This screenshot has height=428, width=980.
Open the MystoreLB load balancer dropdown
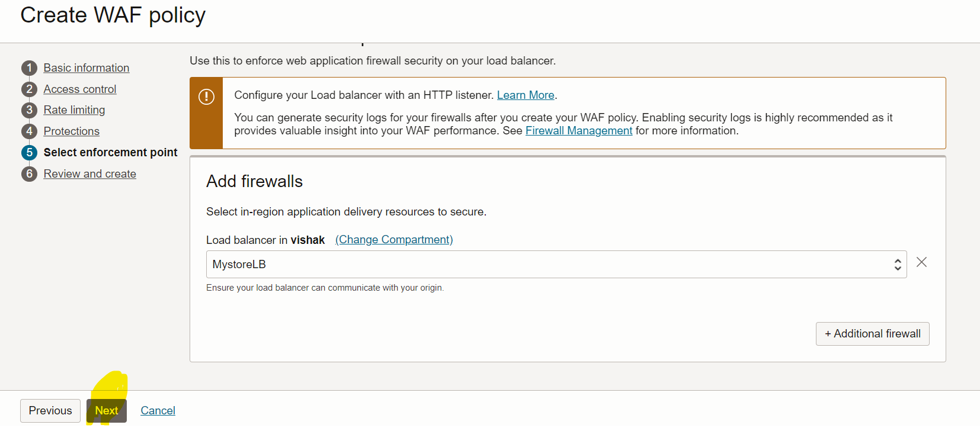556,265
